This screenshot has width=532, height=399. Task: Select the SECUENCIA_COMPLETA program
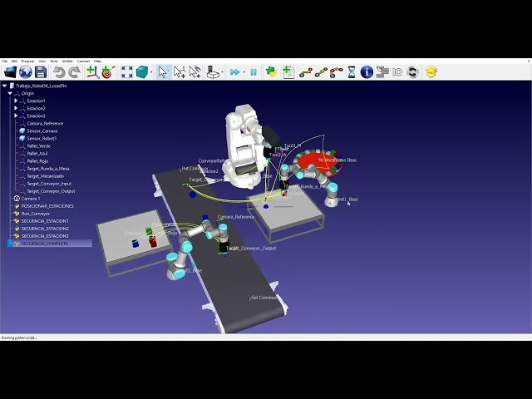pos(44,244)
